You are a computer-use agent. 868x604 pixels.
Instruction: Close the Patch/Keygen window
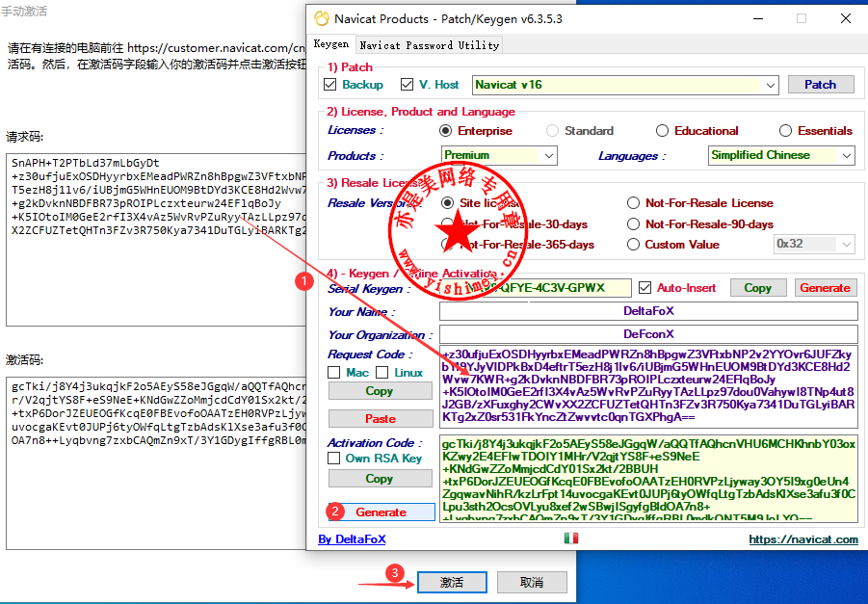845,19
